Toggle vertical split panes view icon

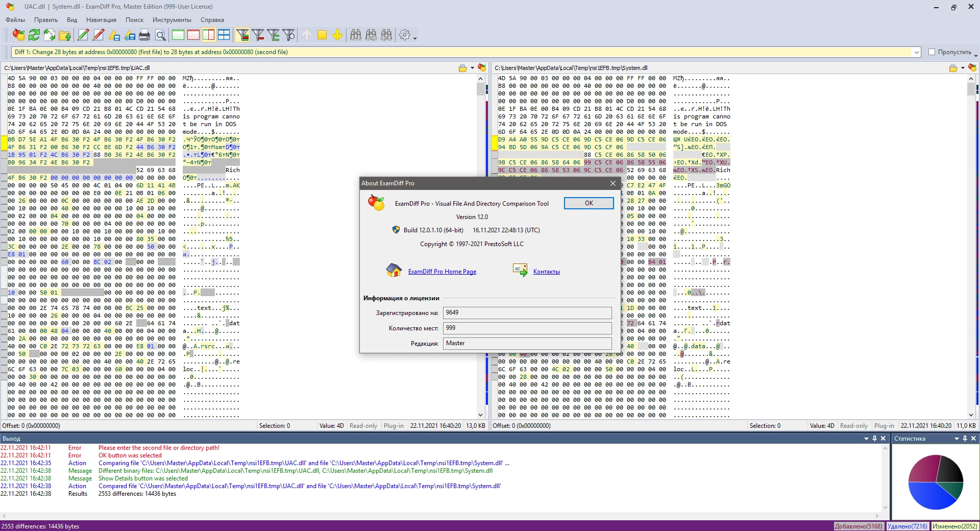(209, 35)
